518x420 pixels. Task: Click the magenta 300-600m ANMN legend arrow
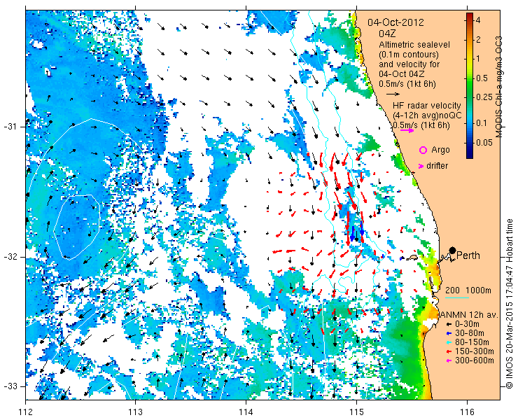[448, 360]
